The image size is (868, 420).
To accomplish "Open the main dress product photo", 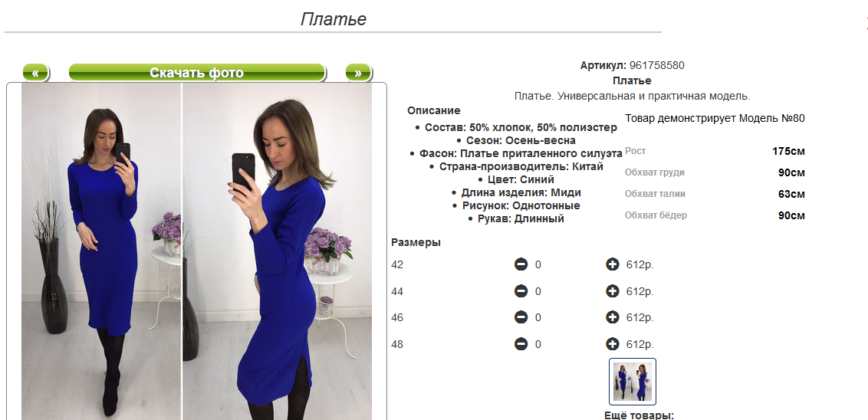I will 196,251.
